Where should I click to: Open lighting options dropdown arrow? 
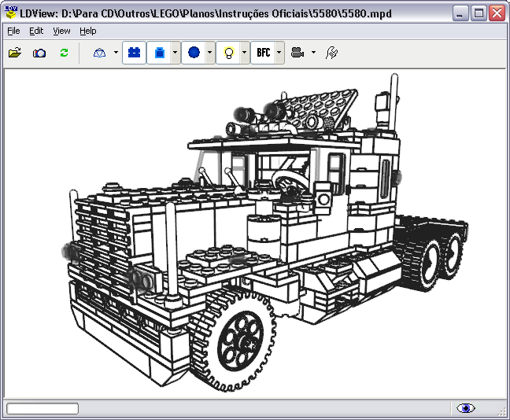coord(245,53)
